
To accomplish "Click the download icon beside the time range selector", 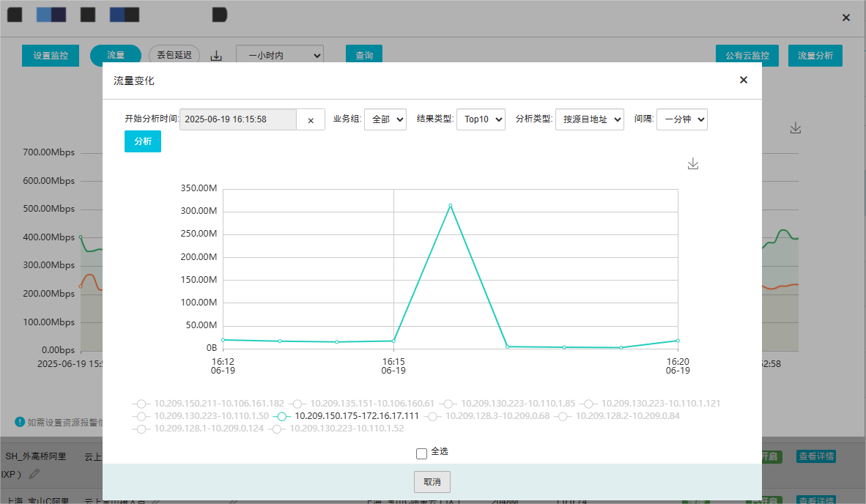I will [216, 55].
